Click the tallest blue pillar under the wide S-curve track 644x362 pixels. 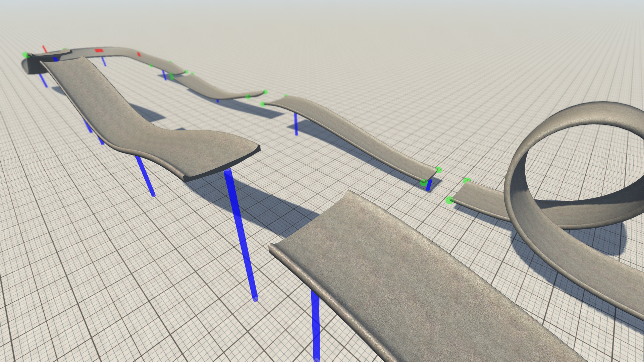pyautogui.click(x=240, y=235)
